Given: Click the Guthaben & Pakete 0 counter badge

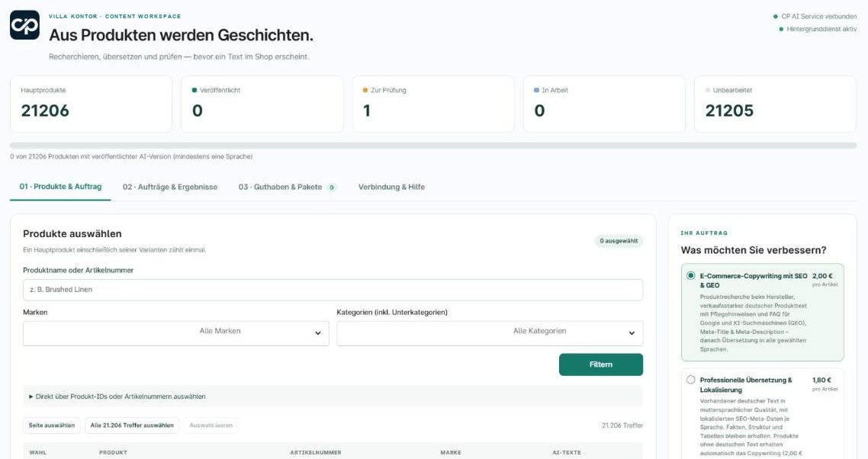Looking at the screenshot, I should pos(332,187).
